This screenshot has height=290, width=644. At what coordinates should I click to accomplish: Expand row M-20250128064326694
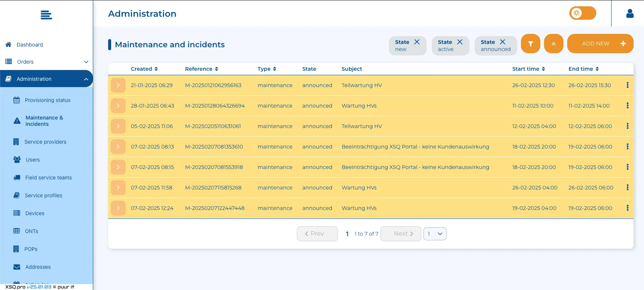coord(118,106)
